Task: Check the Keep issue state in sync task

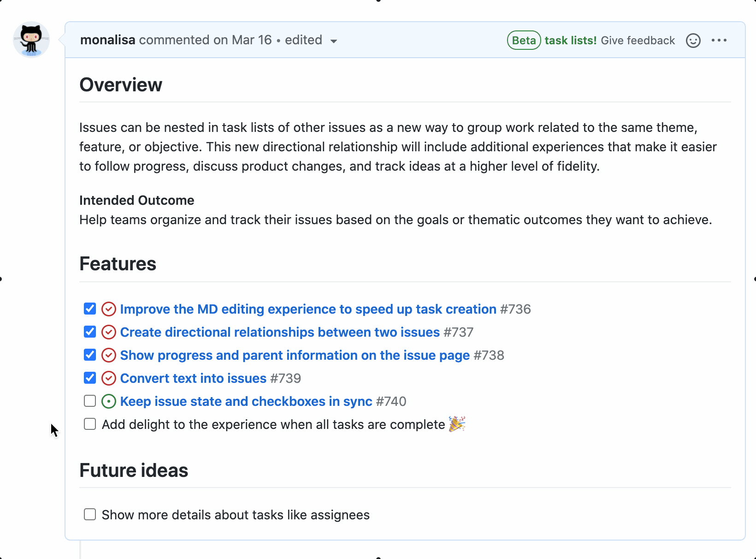Action: (x=90, y=401)
